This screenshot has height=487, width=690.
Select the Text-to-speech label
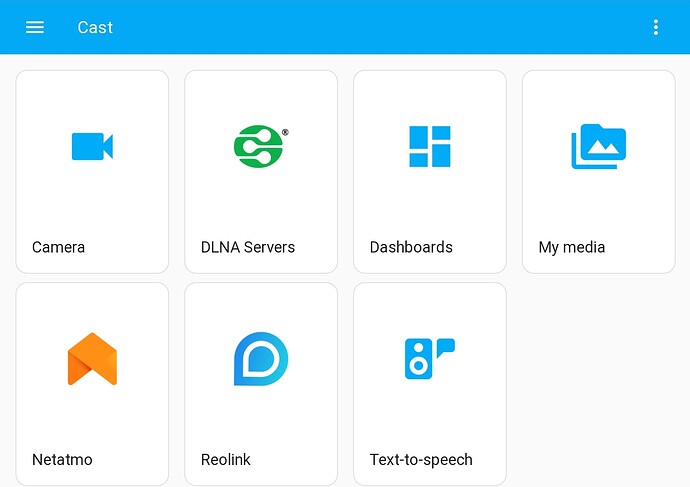tap(421, 460)
